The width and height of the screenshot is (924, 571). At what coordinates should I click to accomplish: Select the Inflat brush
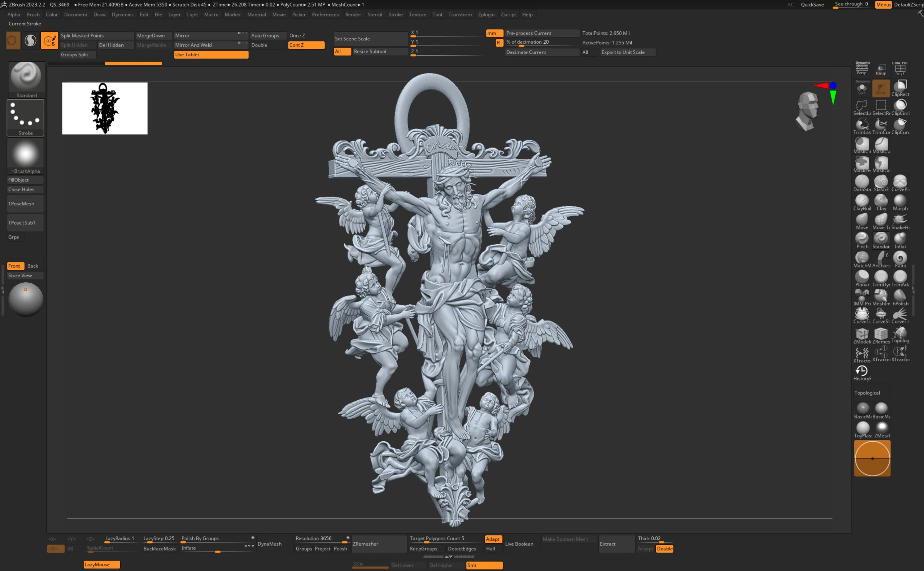[x=900, y=240]
